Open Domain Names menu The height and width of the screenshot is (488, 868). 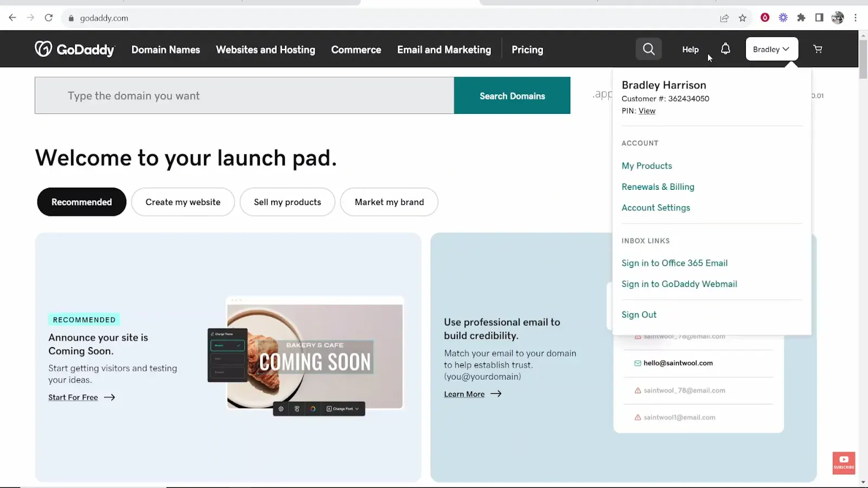(x=165, y=49)
